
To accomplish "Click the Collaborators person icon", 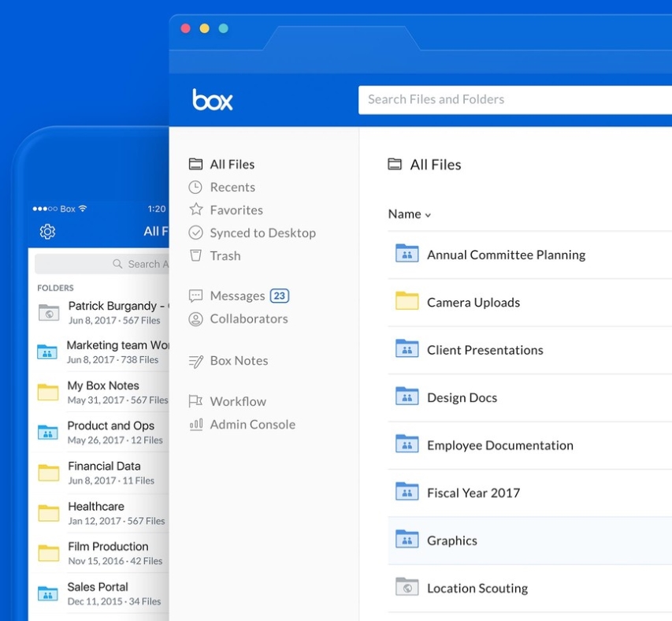I will [195, 319].
